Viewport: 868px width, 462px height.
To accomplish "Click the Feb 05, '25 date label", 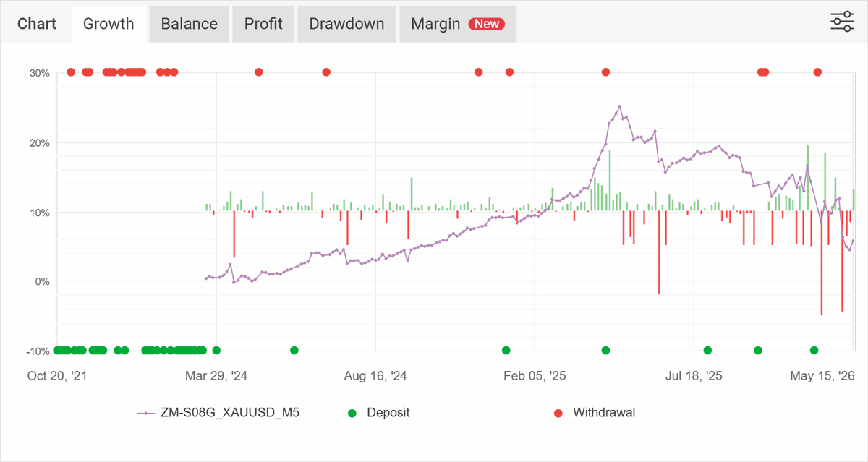I will point(535,376).
